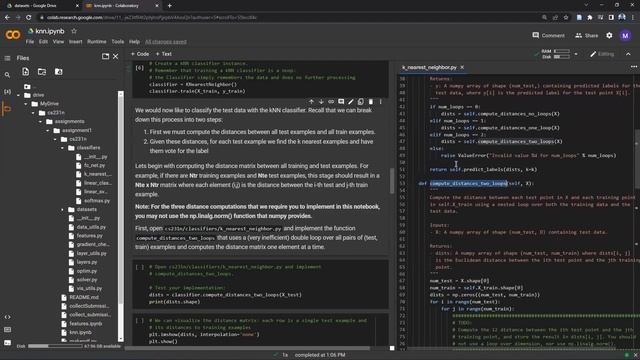Edit the text cell with pencil icon

tap(351, 102)
